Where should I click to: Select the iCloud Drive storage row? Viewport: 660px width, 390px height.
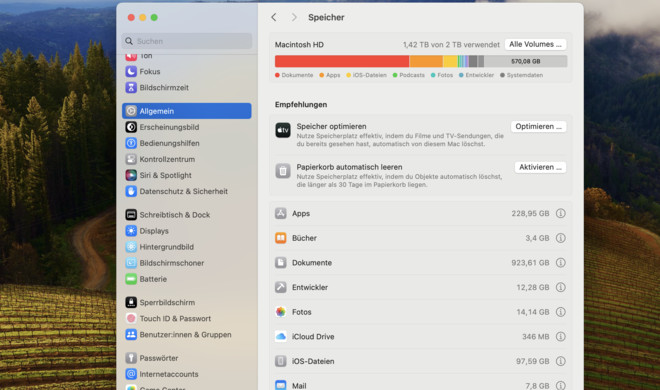420,337
